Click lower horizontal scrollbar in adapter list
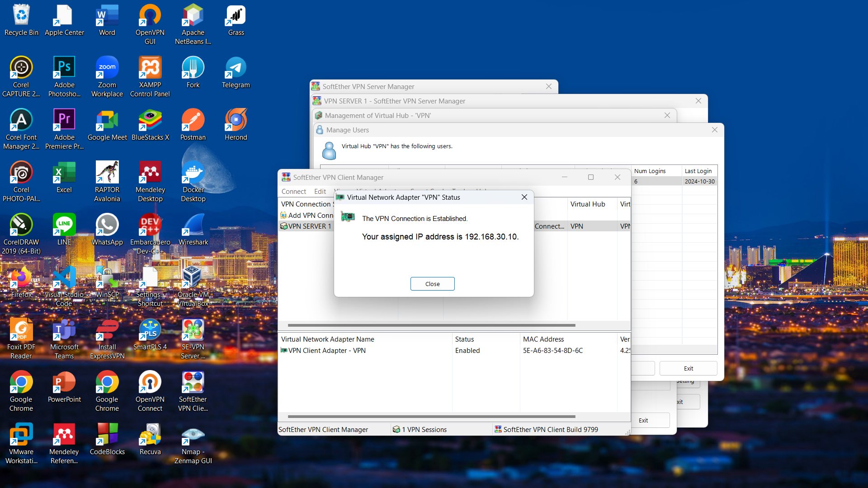This screenshot has width=868, height=488. [431, 416]
